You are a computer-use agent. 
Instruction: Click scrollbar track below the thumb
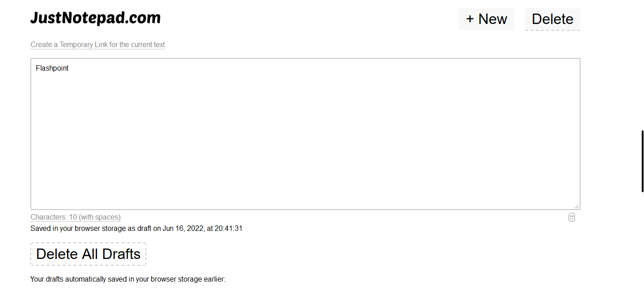pyautogui.click(x=642, y=242)
